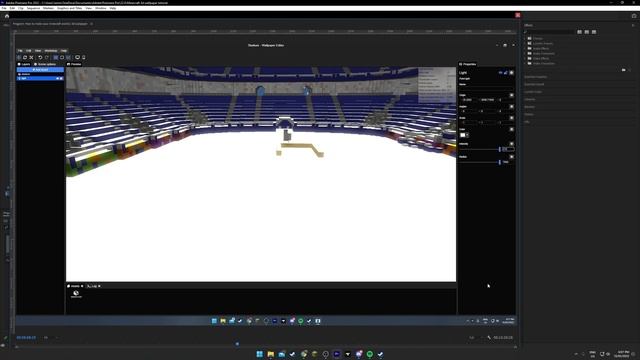Toggle the Color property binding box
Screen dimensions: 640x360
tap(511, 129)
